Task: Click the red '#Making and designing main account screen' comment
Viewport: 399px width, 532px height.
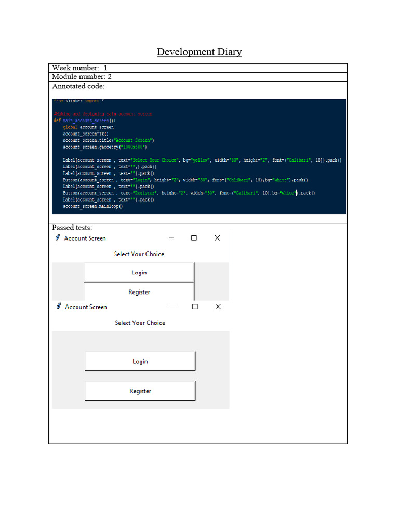Action: [x=103, y=114]
